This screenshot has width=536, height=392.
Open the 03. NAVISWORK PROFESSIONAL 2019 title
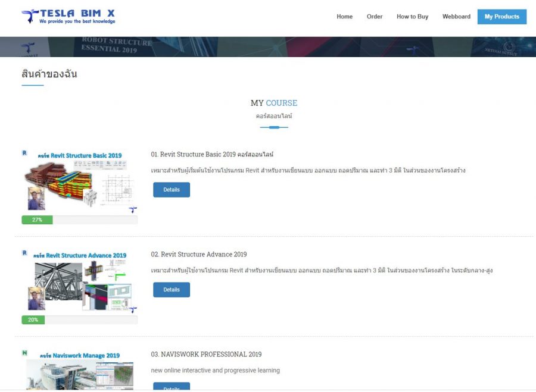click(x=206, y=355)
